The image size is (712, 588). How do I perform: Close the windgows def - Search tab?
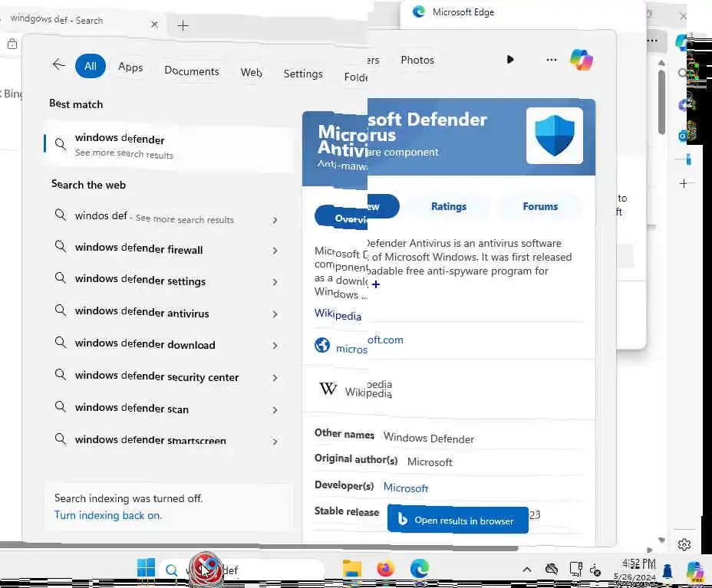(x=154, y=25)
